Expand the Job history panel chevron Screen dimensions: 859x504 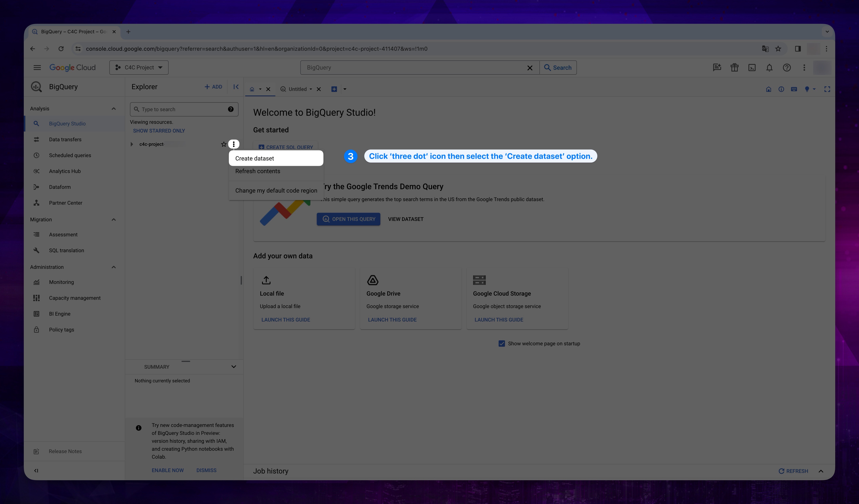point(821,471)
